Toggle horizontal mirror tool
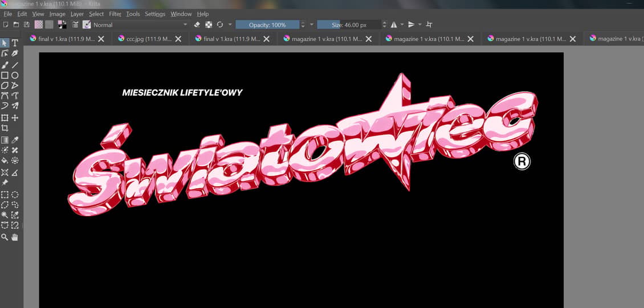 coord(394,25)
